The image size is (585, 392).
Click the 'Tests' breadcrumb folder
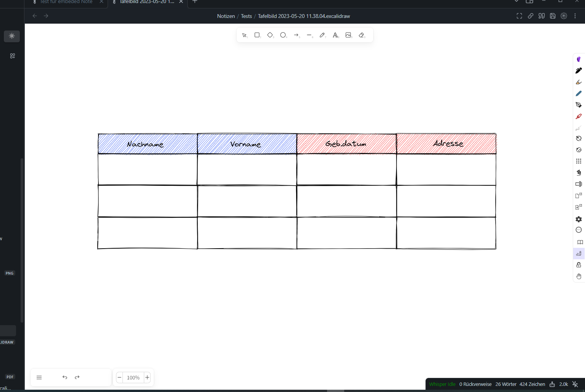point(246,16)
